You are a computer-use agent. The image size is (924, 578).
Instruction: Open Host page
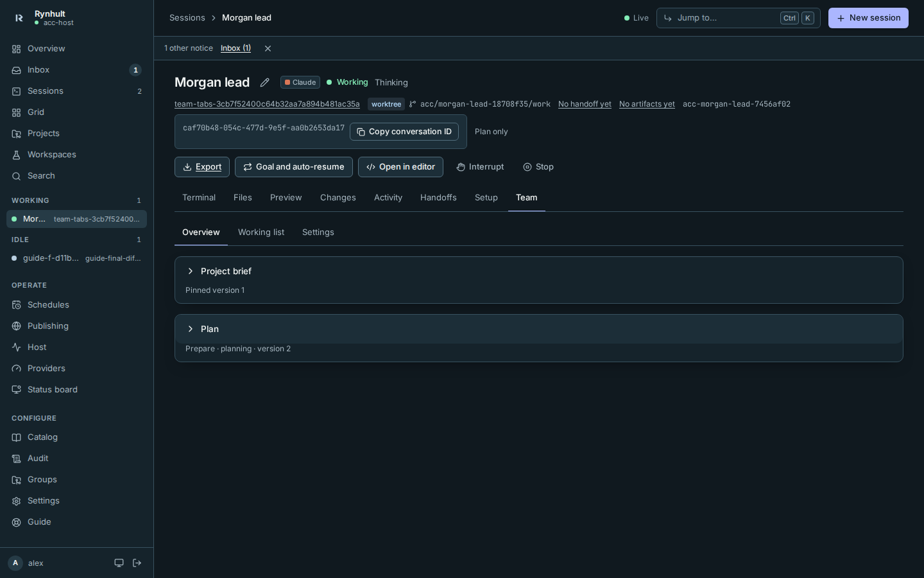76,347
